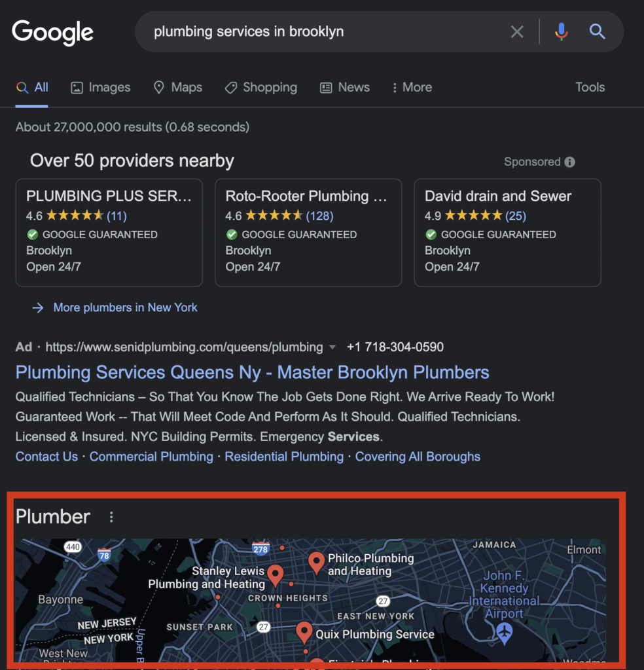Select the All results tab
The image size is (644, 670).
32,88
